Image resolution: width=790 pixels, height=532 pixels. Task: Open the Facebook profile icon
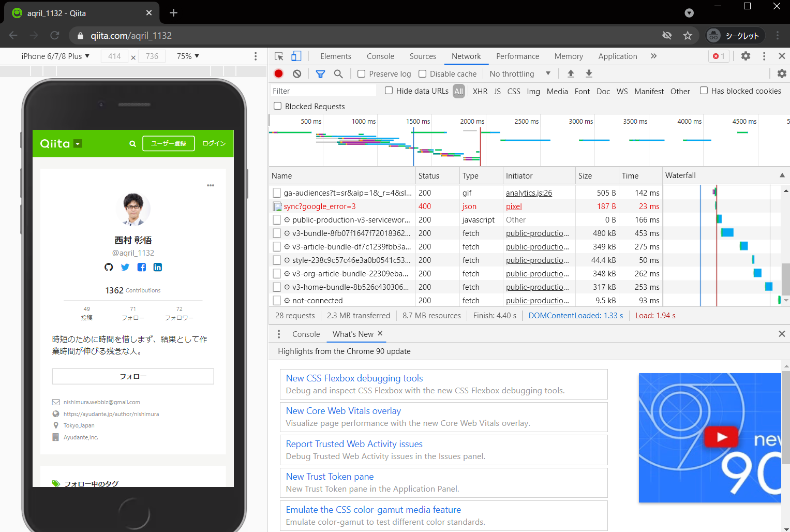click(x=141, y=267)
